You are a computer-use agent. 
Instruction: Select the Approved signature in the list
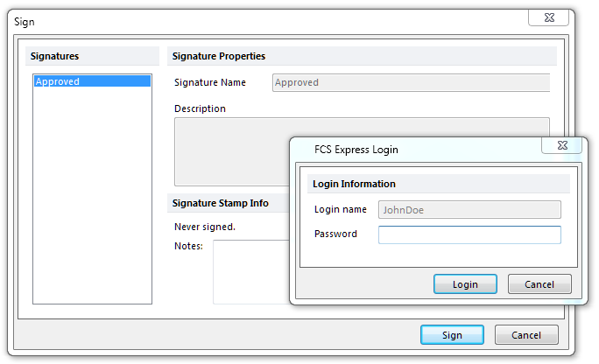(91, 81)
